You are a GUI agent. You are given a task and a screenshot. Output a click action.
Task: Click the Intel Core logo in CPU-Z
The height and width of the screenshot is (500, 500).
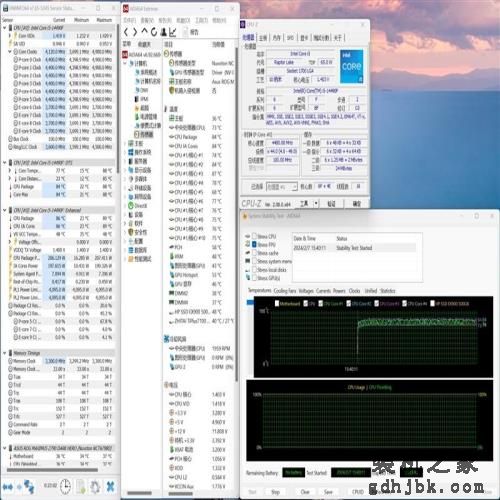351,66
